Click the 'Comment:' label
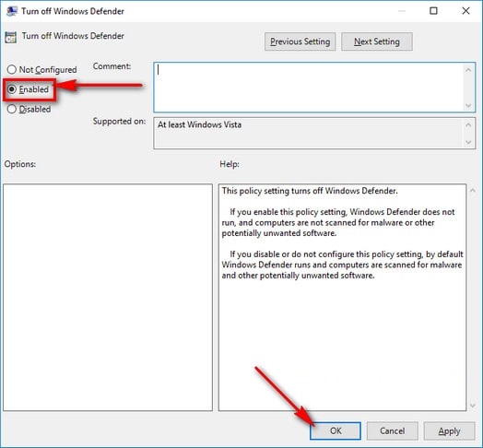The image size is (483, 448). click(x=112, y=66)
